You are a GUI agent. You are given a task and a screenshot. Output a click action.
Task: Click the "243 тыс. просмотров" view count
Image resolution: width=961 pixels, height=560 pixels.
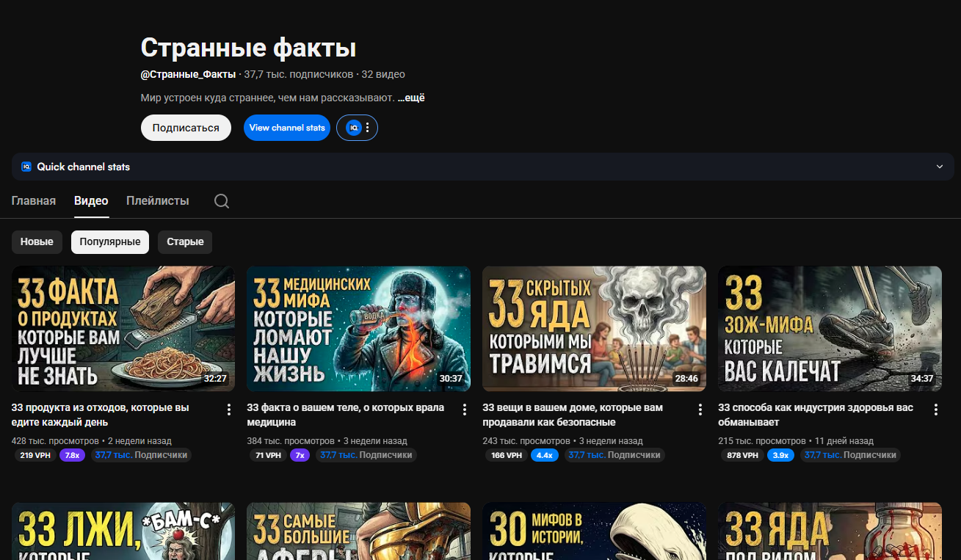pos(526,441)
